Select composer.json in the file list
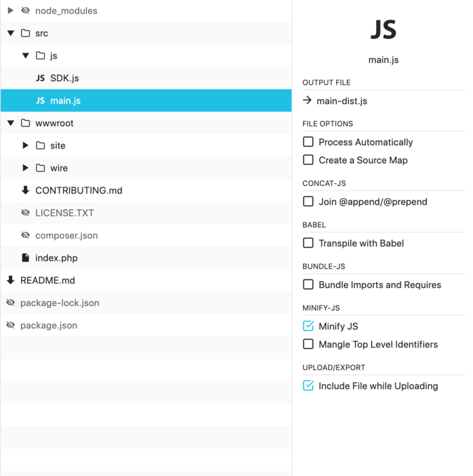The image size is (473, 476). (x=67, y=235)
